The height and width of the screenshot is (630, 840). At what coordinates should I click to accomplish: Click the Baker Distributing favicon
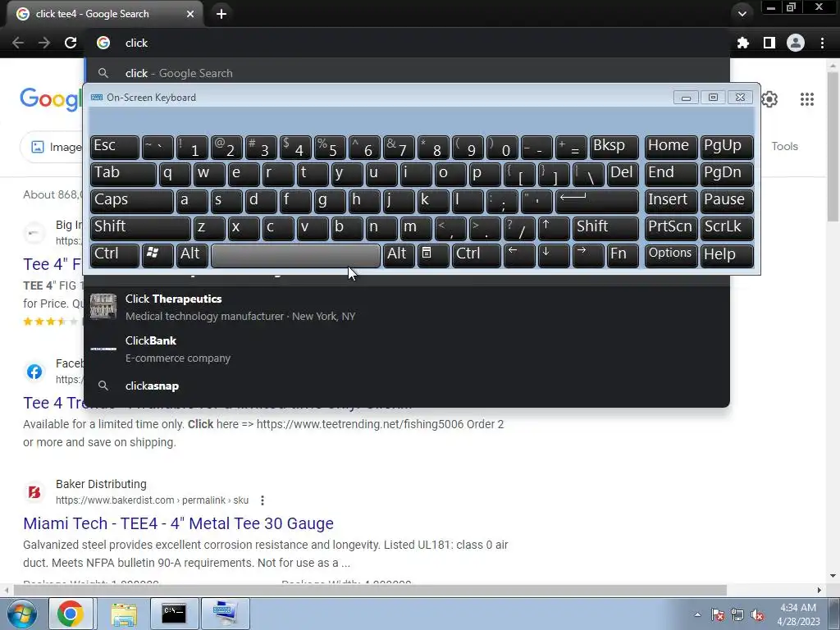(x=34, y=492)
